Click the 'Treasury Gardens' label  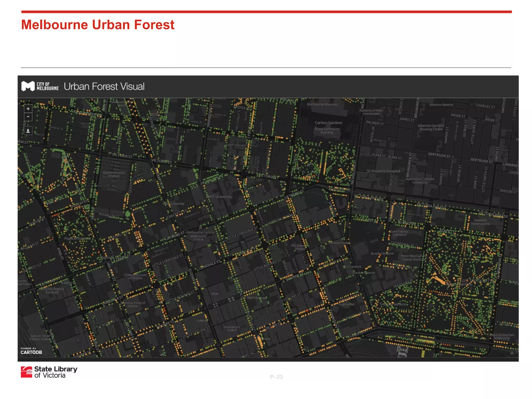coord(393,304)
